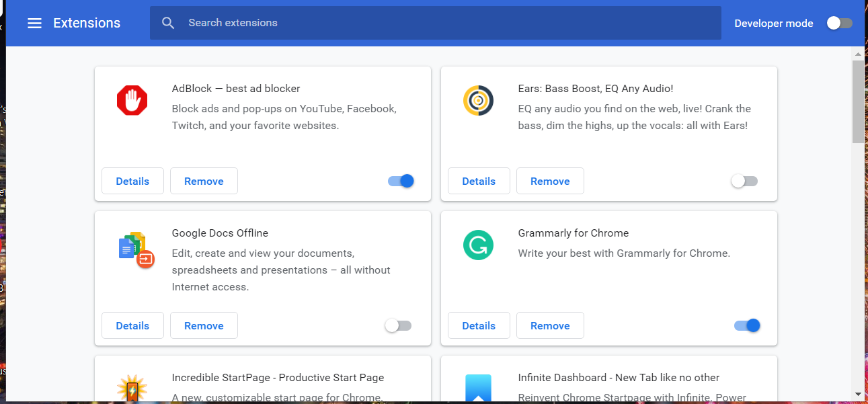The height and width of the screenshot is (404, 868).
Task: Disable the Grammarly for Chrome toggle
Action: tap(747, 325)
